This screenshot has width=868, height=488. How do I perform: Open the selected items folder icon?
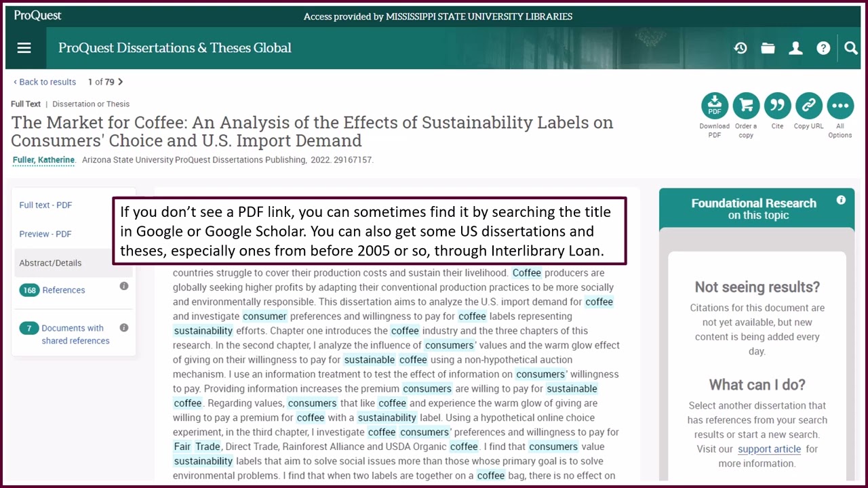pos(768,47)
